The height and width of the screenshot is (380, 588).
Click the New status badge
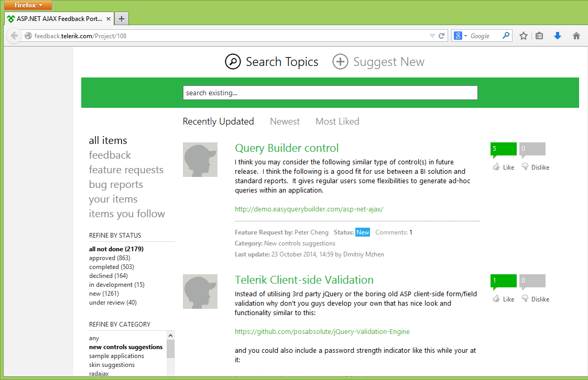pos(363,232)
